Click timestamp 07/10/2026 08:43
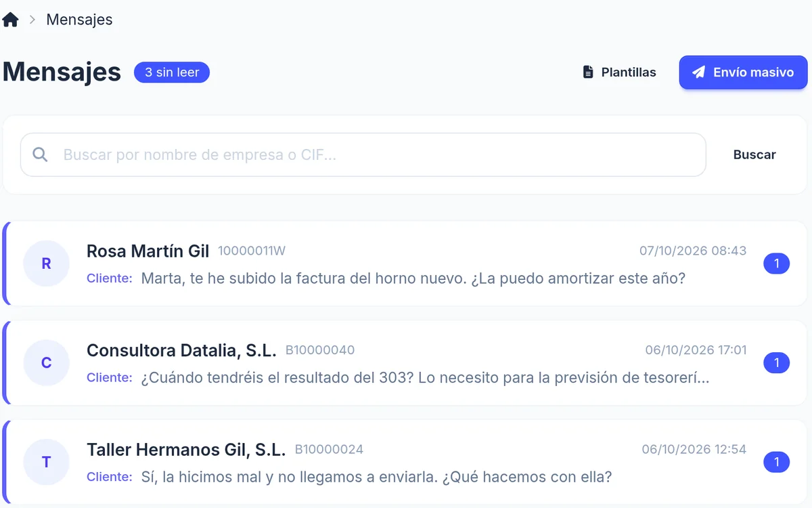812x508 pixels. pyautogui.click(x=693, y=251)
